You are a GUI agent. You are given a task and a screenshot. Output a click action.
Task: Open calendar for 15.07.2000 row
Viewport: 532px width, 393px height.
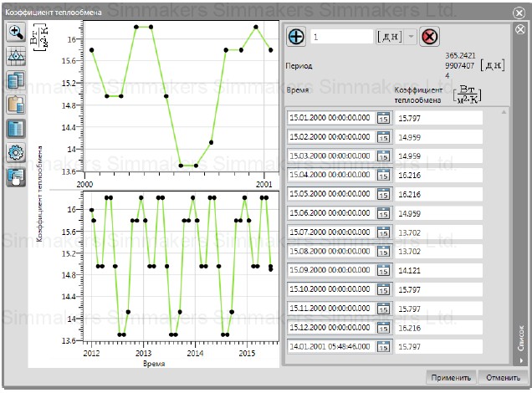(383, 232)
